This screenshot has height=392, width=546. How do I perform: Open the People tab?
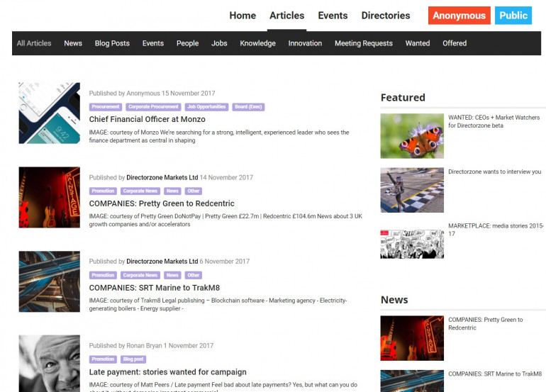click(187, 43)
